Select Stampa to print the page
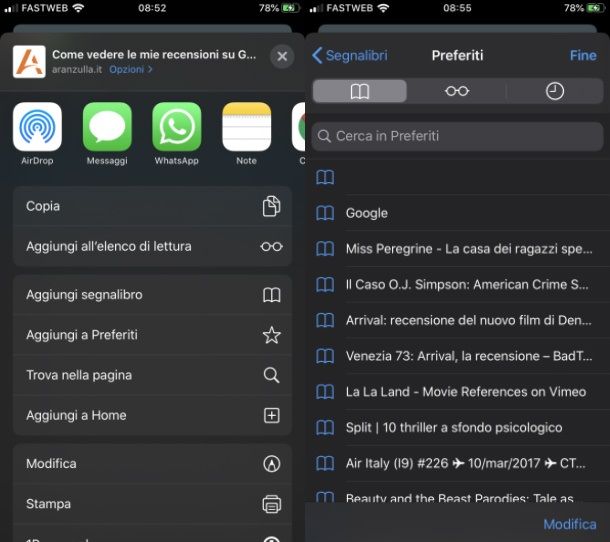This screenshot has height=542, width=610. (x=152, y=504)
